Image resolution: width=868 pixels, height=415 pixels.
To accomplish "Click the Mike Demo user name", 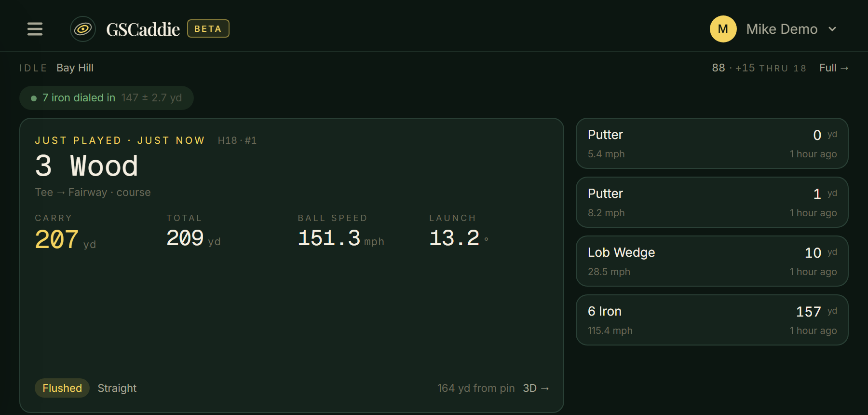I will [782, 29].
